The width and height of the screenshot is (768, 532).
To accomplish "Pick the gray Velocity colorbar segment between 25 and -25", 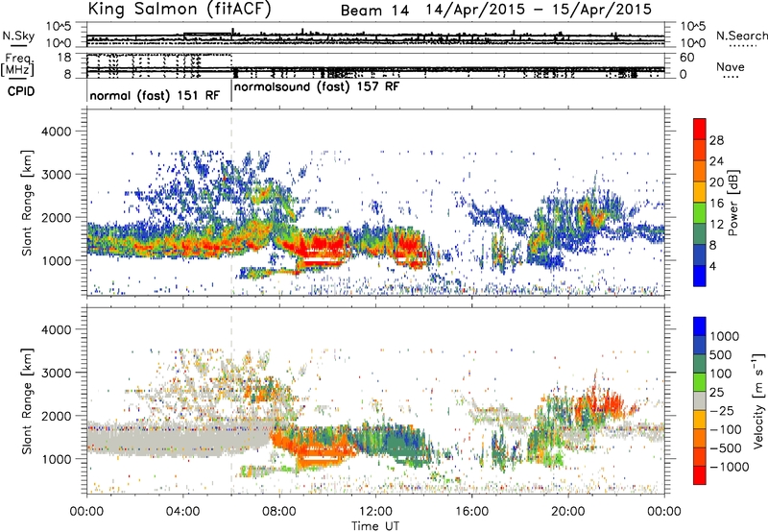I will [700, 400].
